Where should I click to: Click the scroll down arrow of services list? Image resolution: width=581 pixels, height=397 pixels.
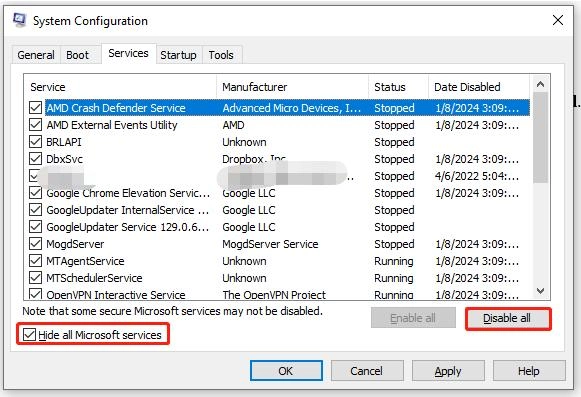coord(540,291)
